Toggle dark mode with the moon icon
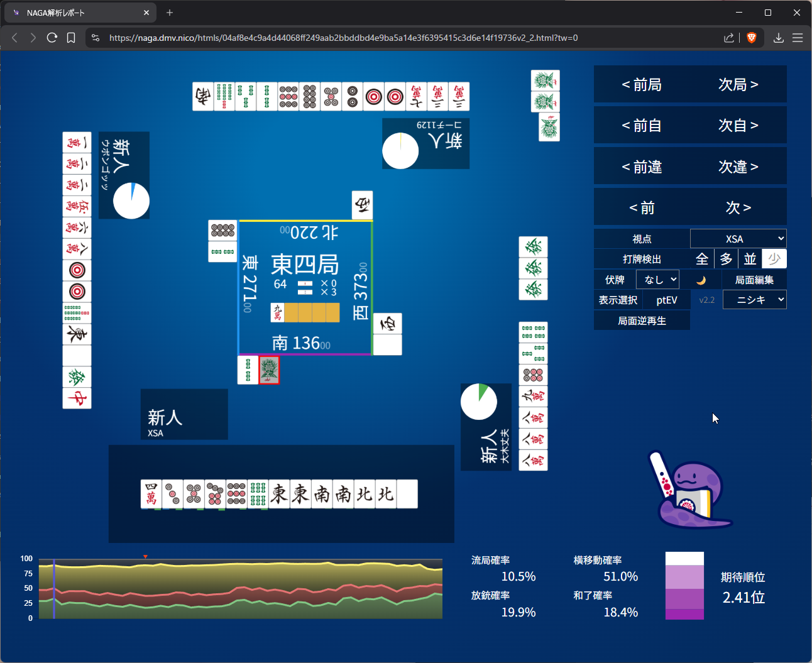Screen dimensions: 812x663 701,280
